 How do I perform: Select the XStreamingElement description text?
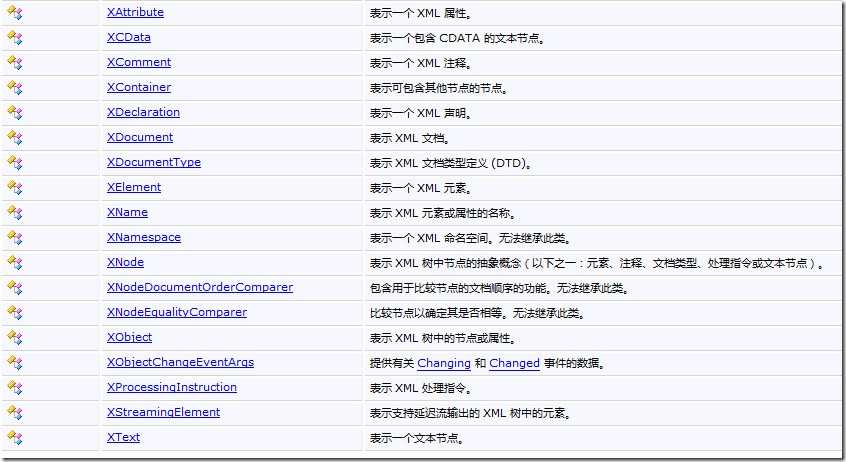click(471, 413)
